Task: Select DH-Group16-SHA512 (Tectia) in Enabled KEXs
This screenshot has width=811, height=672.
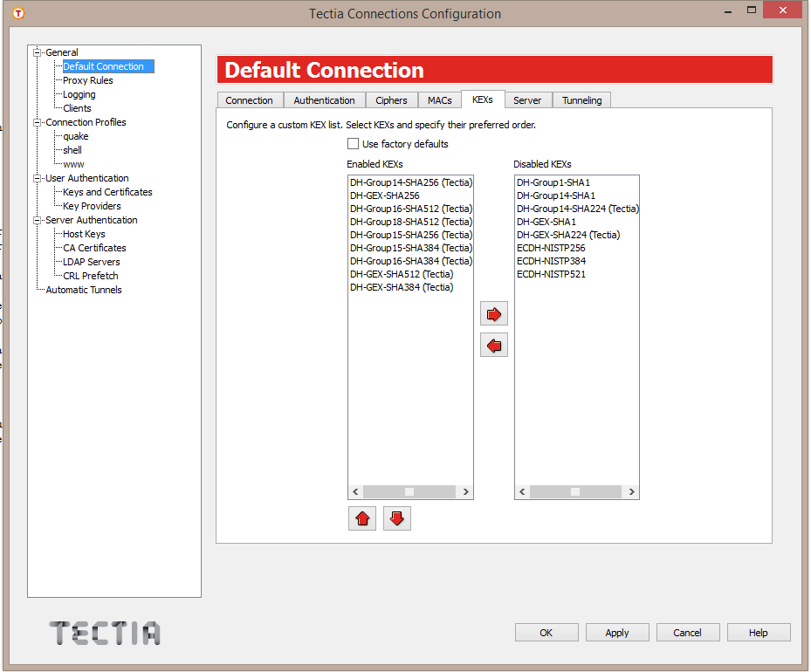Action: [x=410, y=209]
